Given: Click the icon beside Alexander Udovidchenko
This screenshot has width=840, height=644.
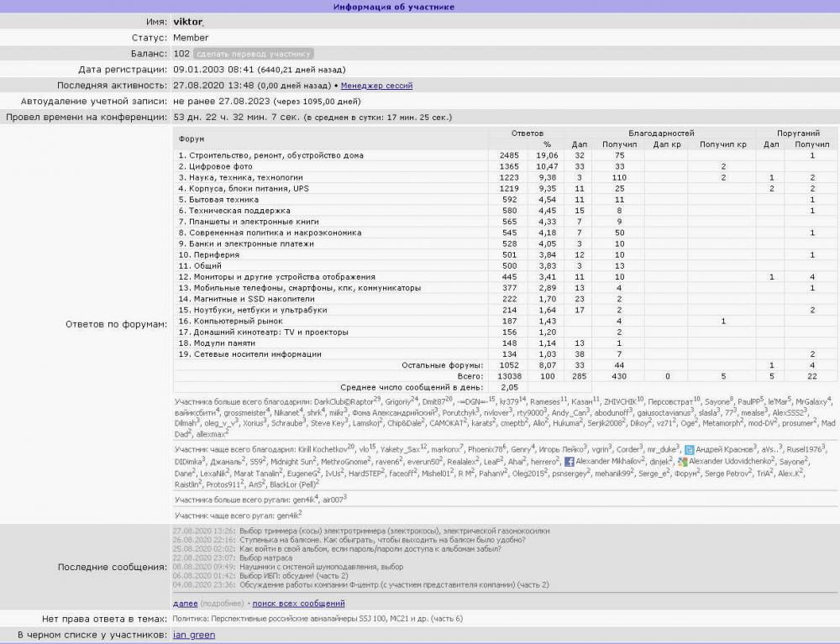Looking at the screenshot, I should 682,462.
